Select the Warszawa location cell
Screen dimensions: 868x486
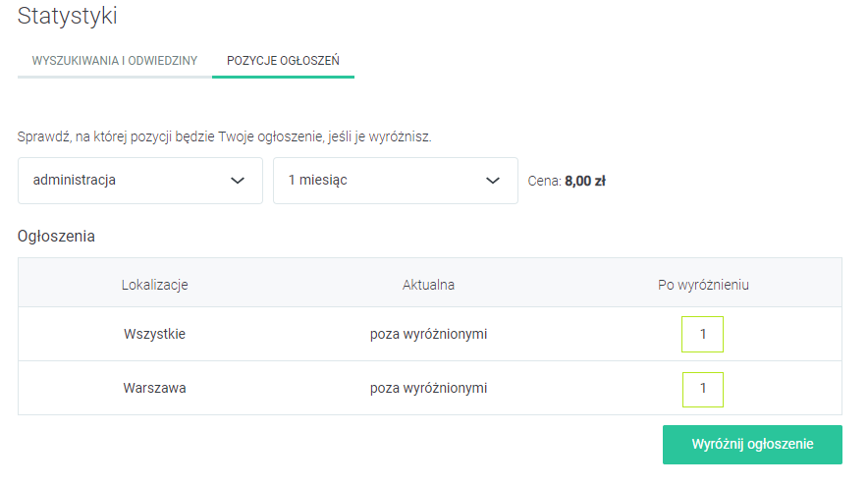[155, 388]
